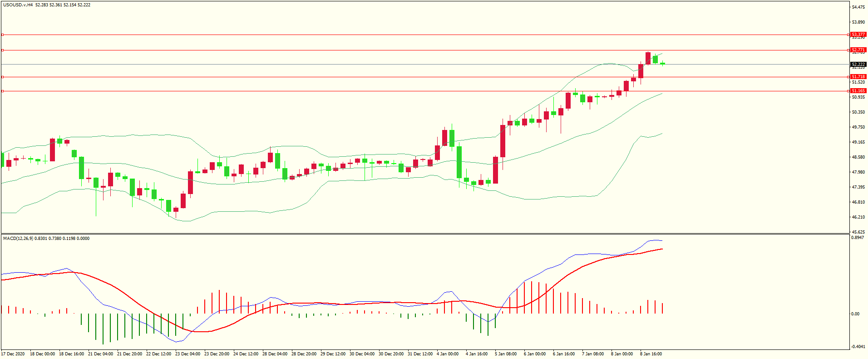Select right handle of 51.165 horizontal line
The height and width of the screenshot is (359, 868).
point(848,91)
